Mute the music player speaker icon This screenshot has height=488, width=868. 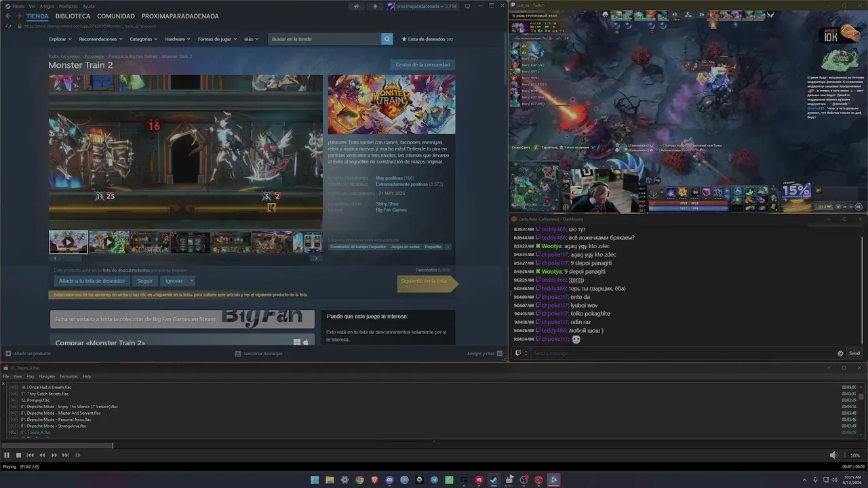click(x=833, y=455)
